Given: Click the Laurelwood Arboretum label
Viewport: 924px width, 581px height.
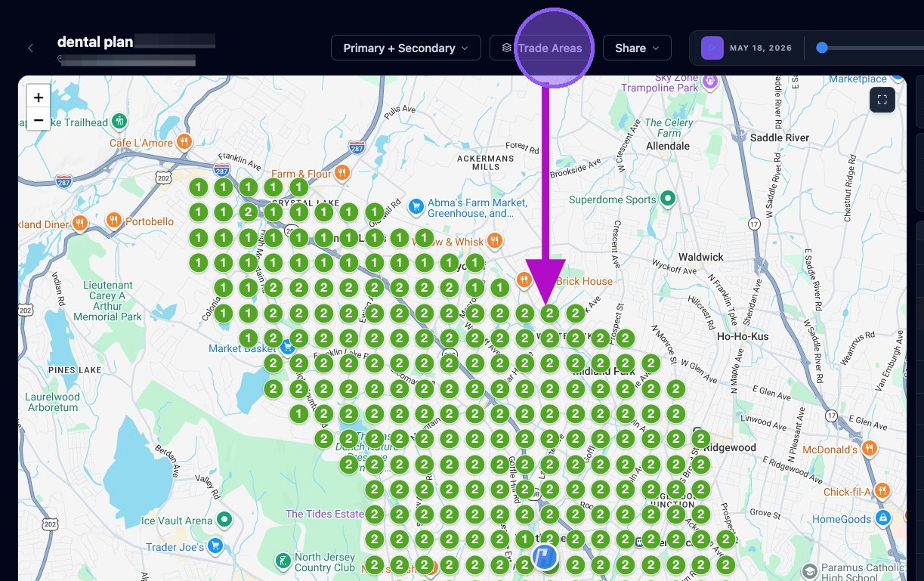Looking at the screenshot, I should point(52,402).
